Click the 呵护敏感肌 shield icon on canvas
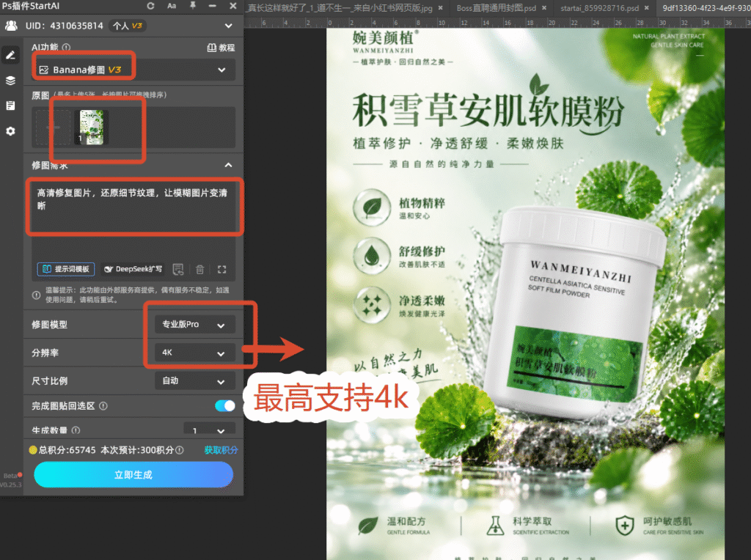751x560 pixels. [625, 525]
